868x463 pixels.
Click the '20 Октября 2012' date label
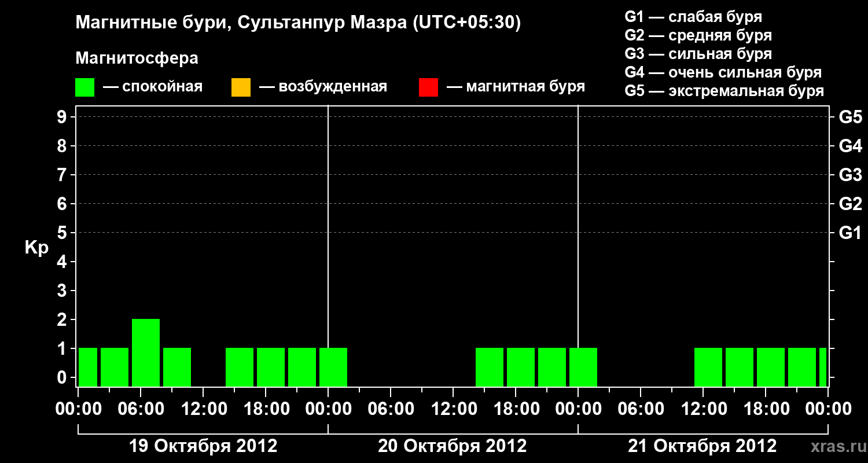click(x=453, y=446)
